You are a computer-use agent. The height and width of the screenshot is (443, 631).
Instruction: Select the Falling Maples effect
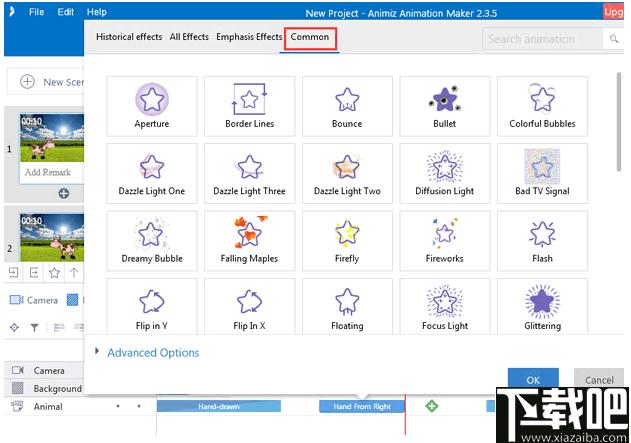coord(250,241)
